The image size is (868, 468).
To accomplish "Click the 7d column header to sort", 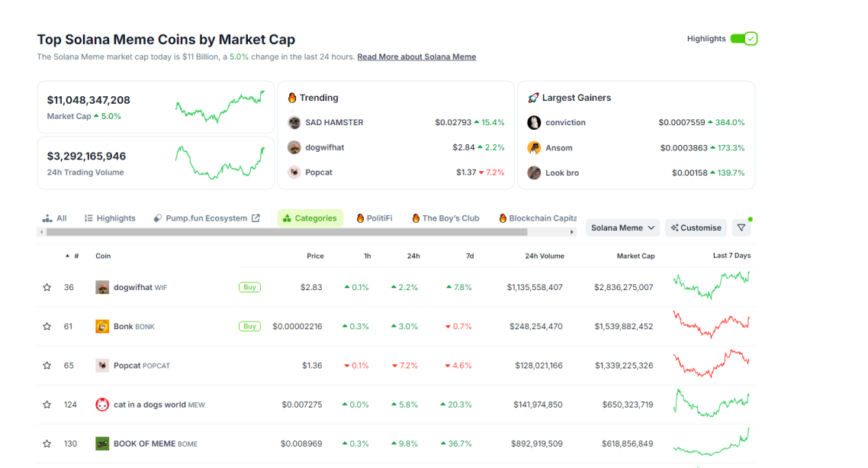I will tap(471, 255).
